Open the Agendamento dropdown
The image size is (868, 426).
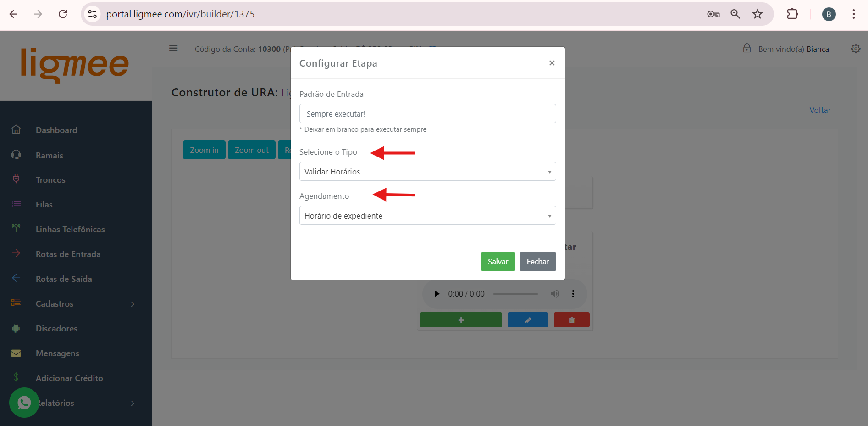(x=427, y=216)
